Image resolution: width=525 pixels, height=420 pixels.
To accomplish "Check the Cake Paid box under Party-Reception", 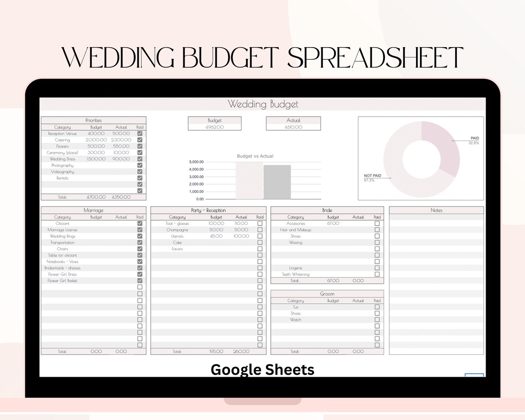I will tap(260, 242).
